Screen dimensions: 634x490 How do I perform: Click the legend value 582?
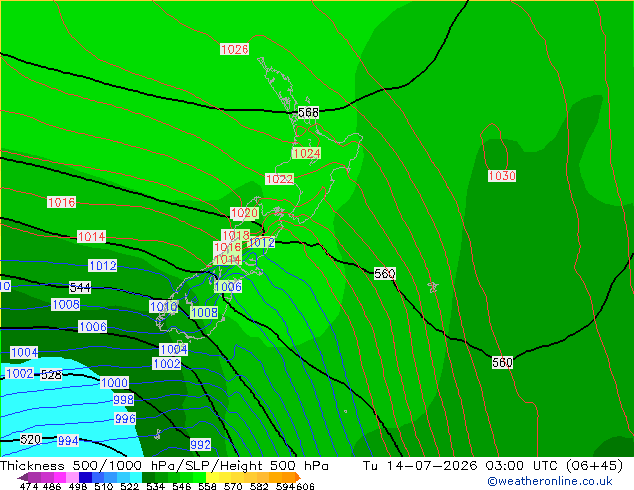tap(259, 486)
